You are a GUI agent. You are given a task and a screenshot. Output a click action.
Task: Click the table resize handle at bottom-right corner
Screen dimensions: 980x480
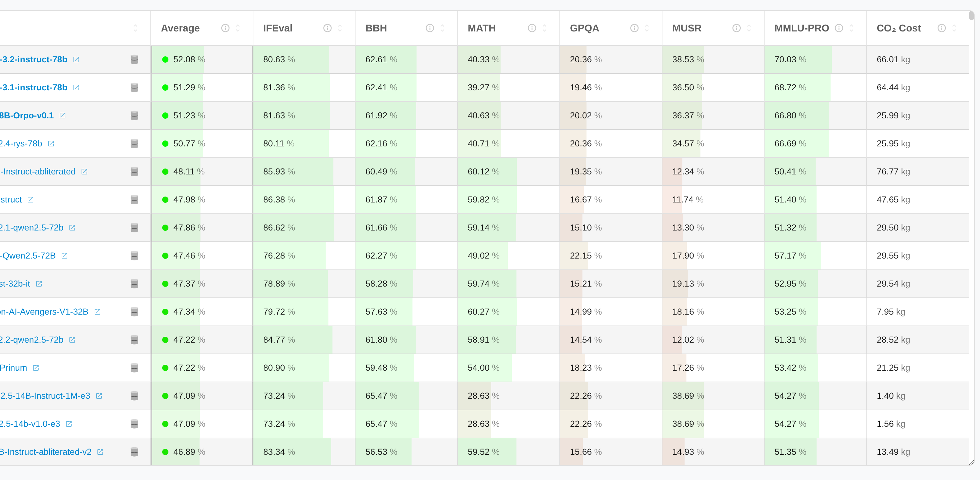pyautogui.click(x=971, y=463)
